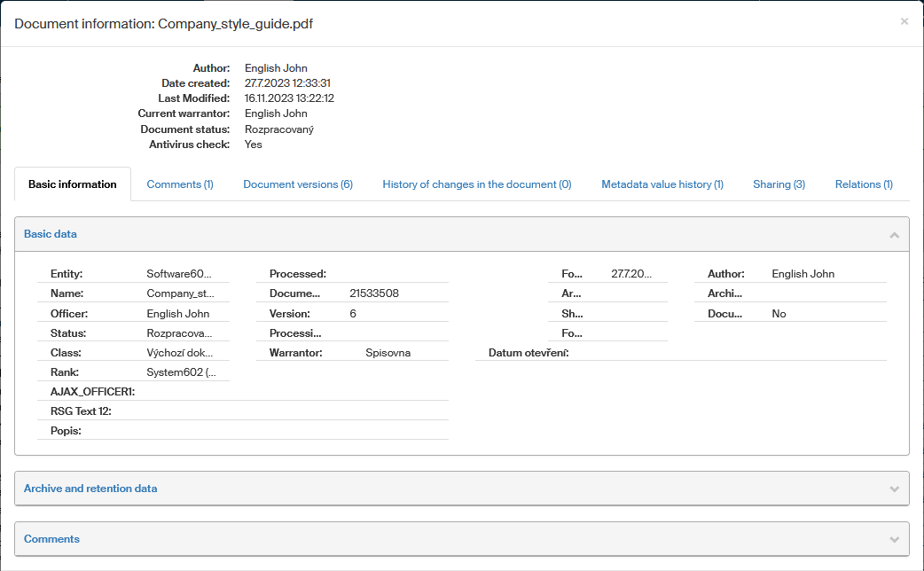Expand the Archive and retention data chevron
The image size is (924, 571).
pyautogui.click(x=894, y=489)
